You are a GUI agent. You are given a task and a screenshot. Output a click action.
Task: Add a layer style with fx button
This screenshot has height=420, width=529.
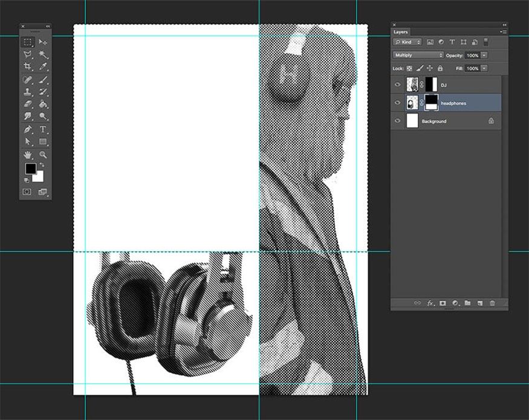(x=430, y=303)
